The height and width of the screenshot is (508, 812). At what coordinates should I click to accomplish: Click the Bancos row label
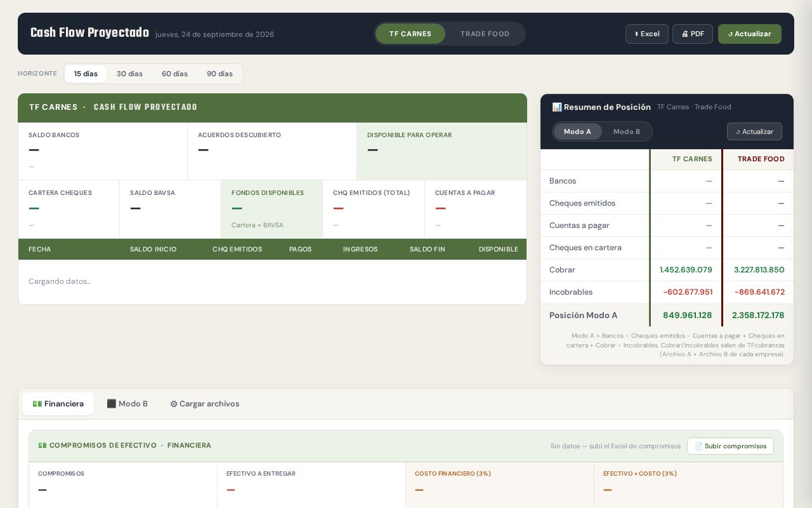tap(563, 181)
